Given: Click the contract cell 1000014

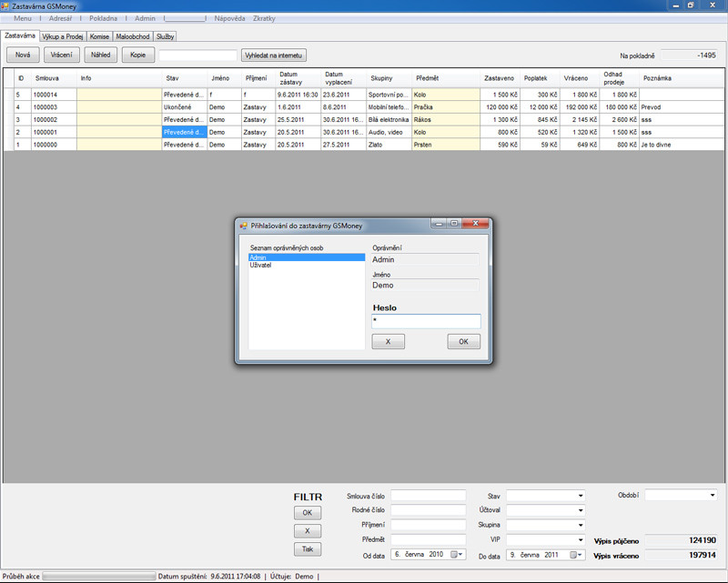Looking at the screenshot, I should coord(54,95).
